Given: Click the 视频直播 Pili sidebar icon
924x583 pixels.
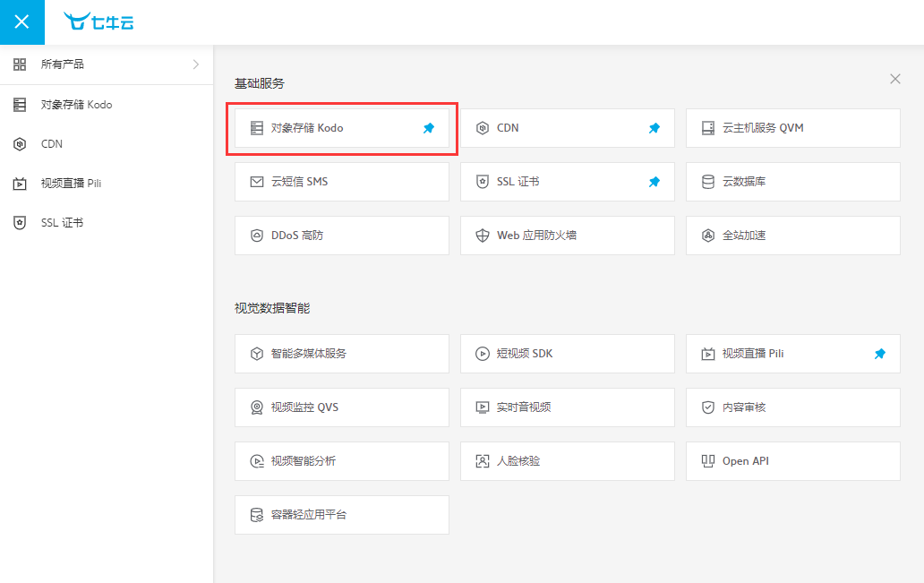Looking at the screenshot, I should [x=20, y=184].
